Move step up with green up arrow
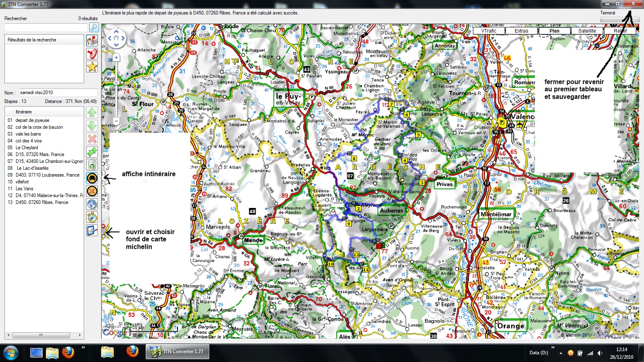644x362 pixels. [x=92, y=113]
